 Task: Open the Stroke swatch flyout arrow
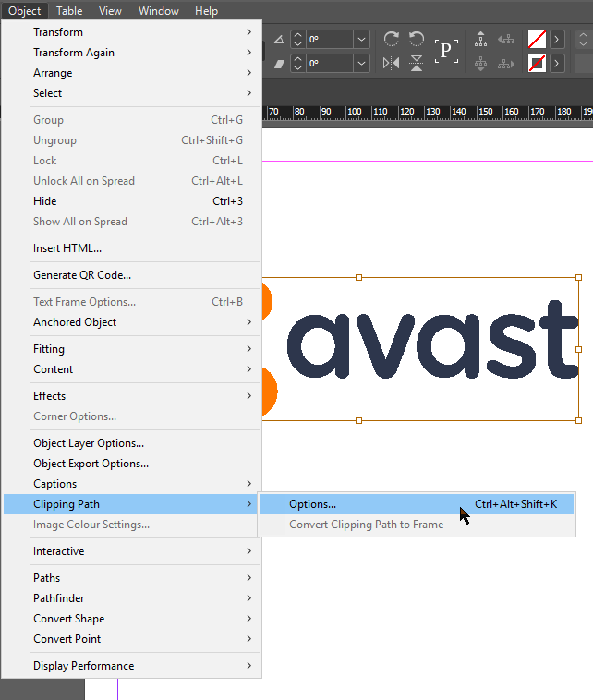[x=556, y=63]
